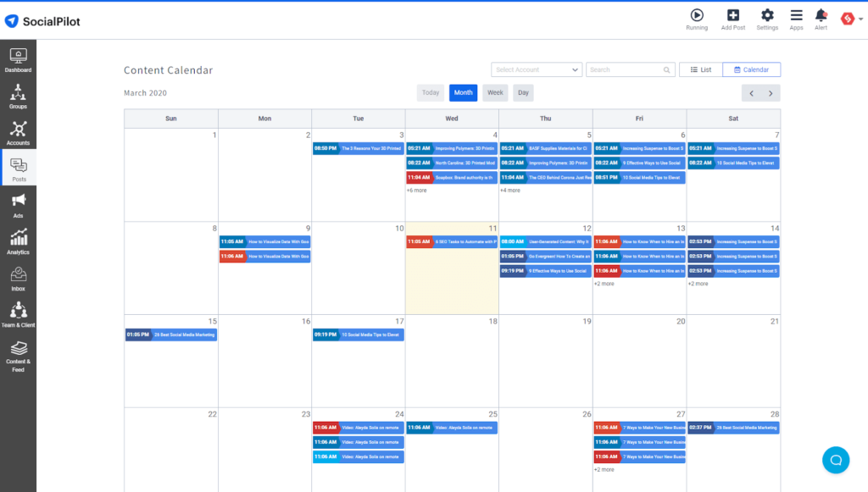Expand the +6 more posts on March 4
This screenshot has width=868, height=492.
(x=417, y=191)
